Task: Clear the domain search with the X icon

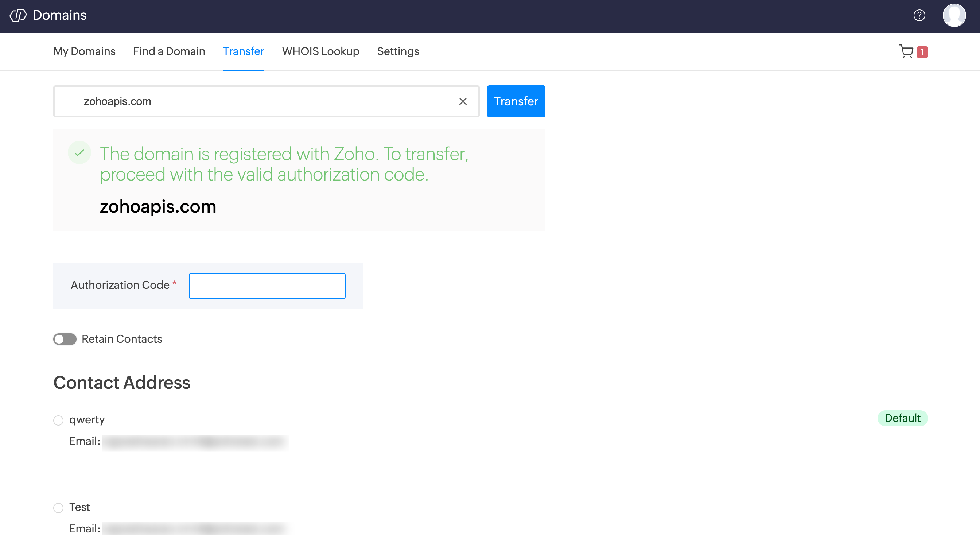Action: pos(463,101)
